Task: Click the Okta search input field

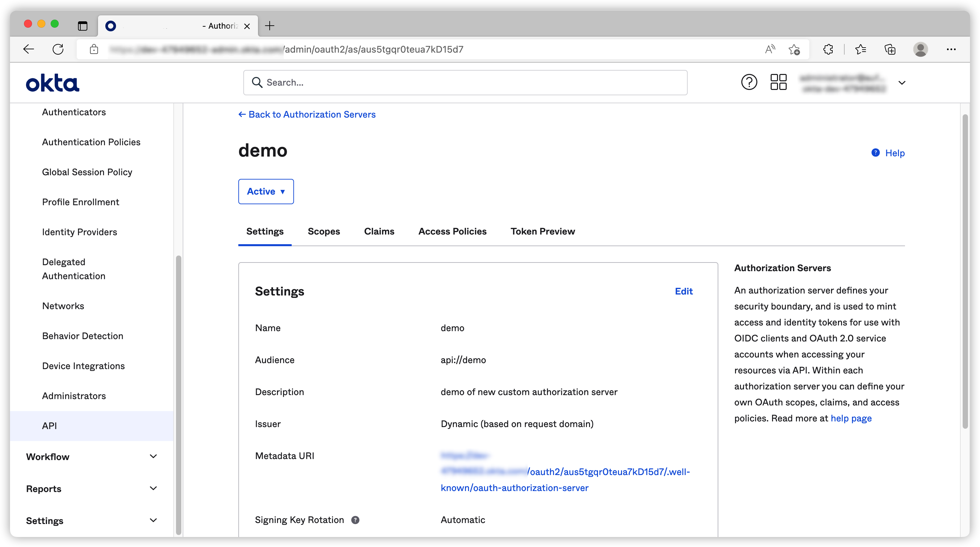Action: point(465,83)
